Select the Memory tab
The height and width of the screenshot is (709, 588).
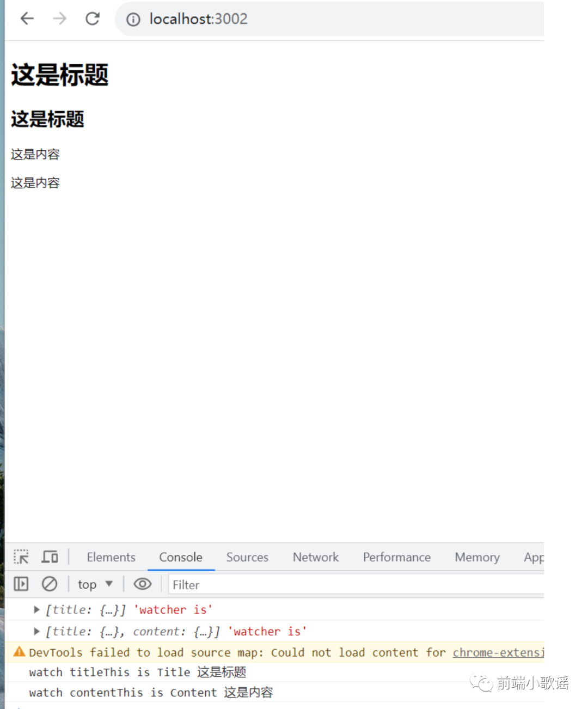pyautogui.click(x=477, y=557)
